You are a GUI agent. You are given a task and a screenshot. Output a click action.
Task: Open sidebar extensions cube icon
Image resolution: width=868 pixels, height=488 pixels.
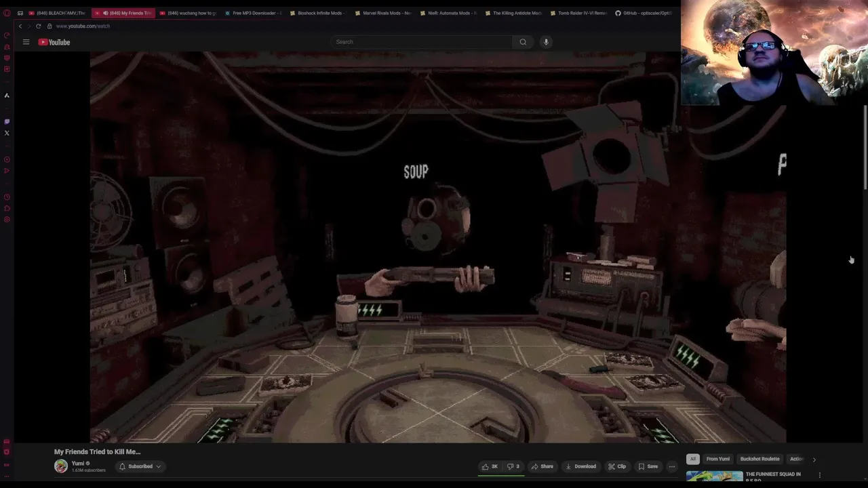pyautogui.click(x=7, y=208)
